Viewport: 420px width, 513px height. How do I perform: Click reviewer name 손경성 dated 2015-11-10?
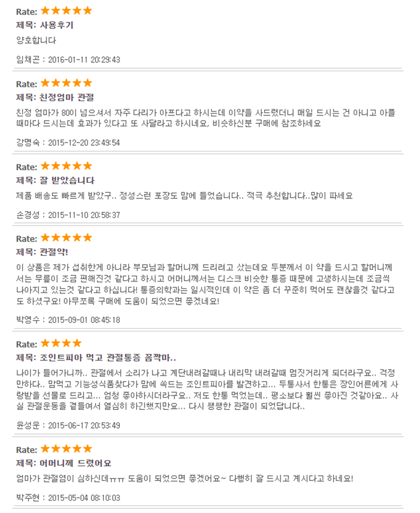tap(28, 216)
